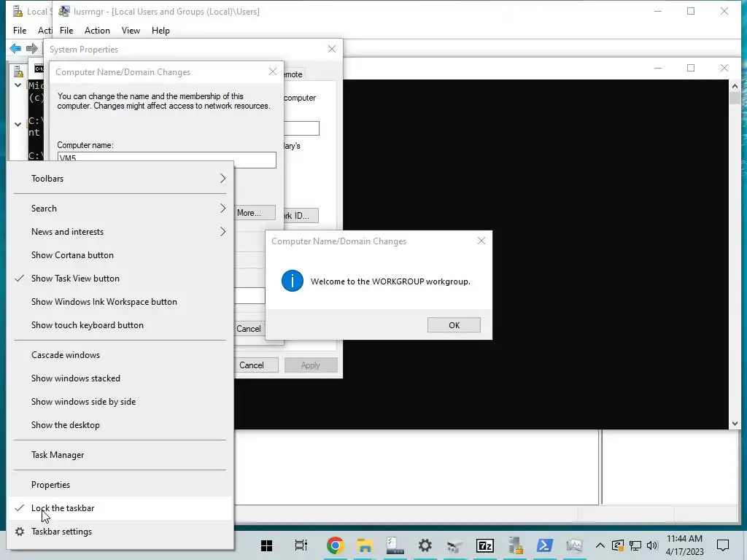Open lusrmgr Help menu
Screen dimensions: 747x560
(x=160, y=31)
